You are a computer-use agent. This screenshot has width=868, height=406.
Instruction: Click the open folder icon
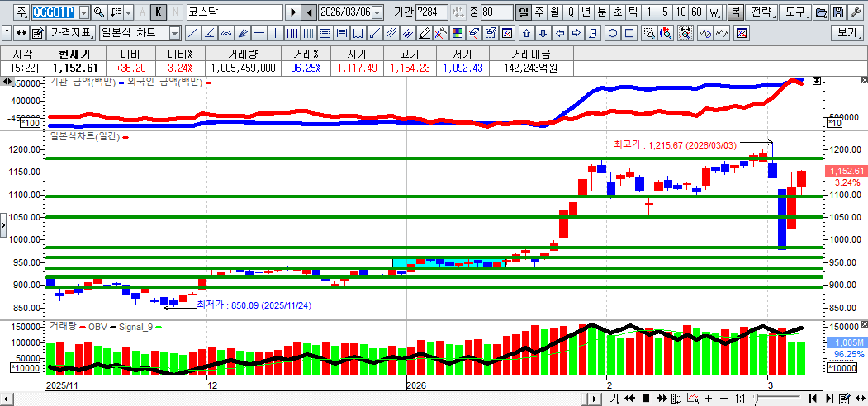click(x=820, y=12)
